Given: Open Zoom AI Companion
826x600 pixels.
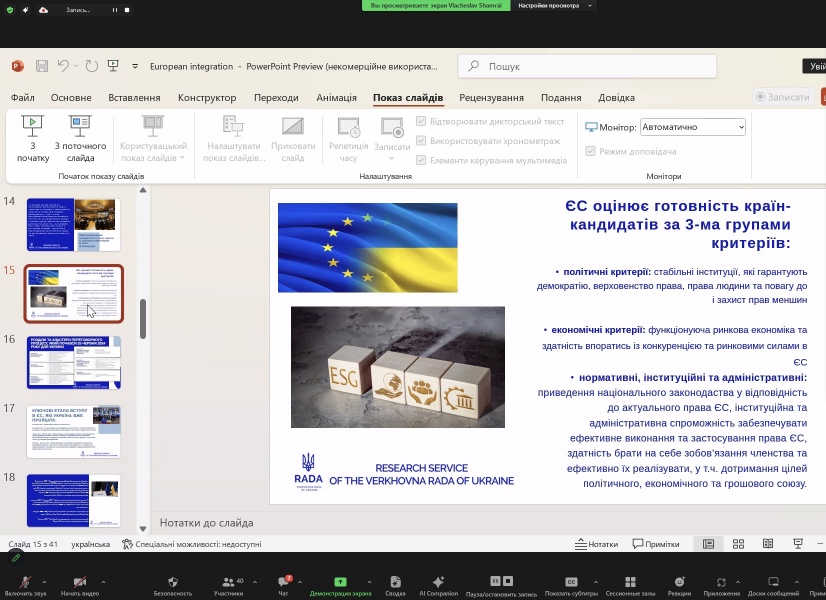Looking at the screenshot, I should [438, 585].
